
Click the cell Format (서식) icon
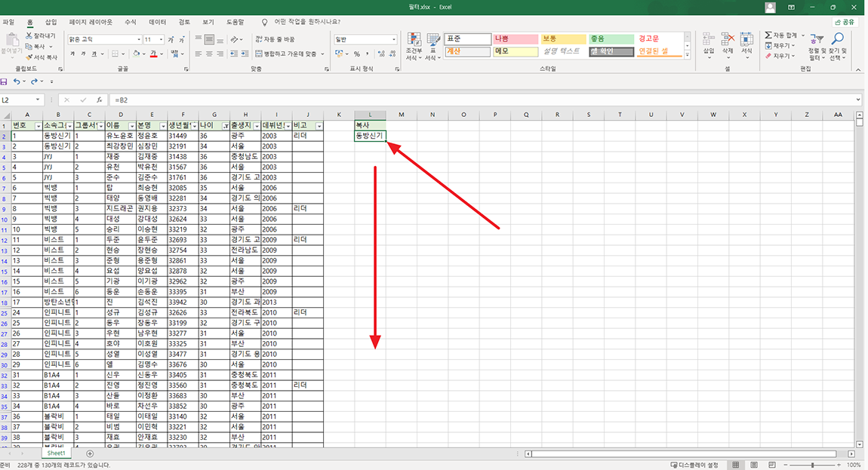pos(746,38)
